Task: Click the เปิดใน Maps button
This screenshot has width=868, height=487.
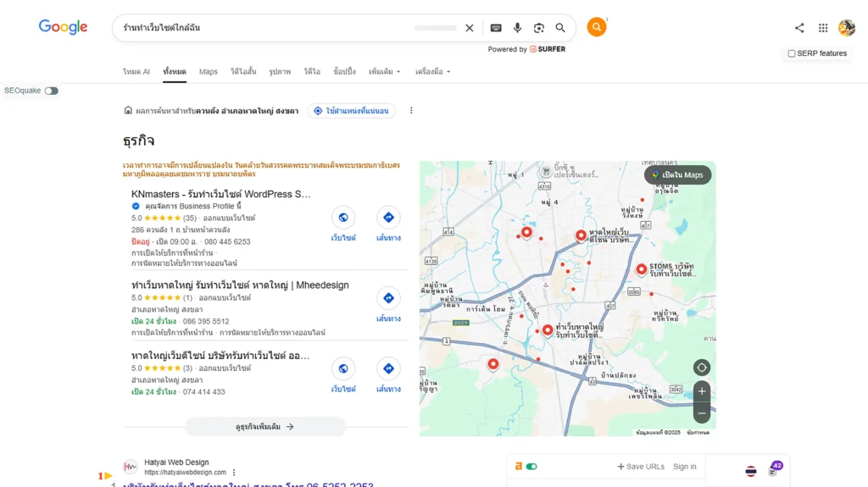Action: 677,174
